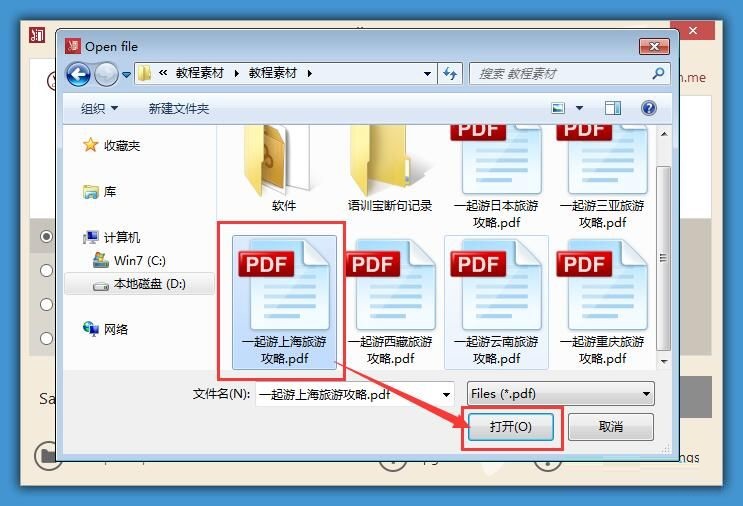This screenshot has height=506, width=743.
Task: Click the 打开(O) button
Action: 510,427
